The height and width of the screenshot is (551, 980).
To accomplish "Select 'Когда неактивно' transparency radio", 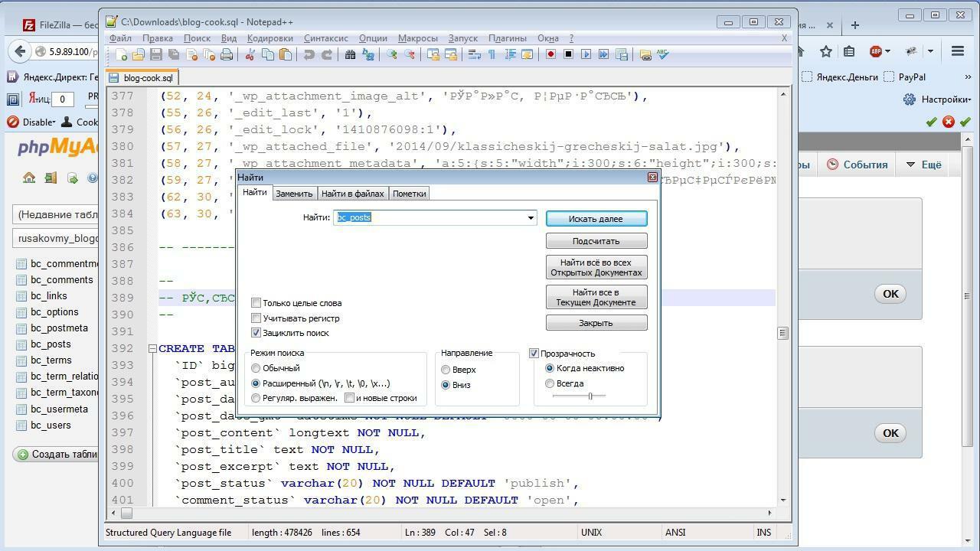I will [x=550, y=368].
